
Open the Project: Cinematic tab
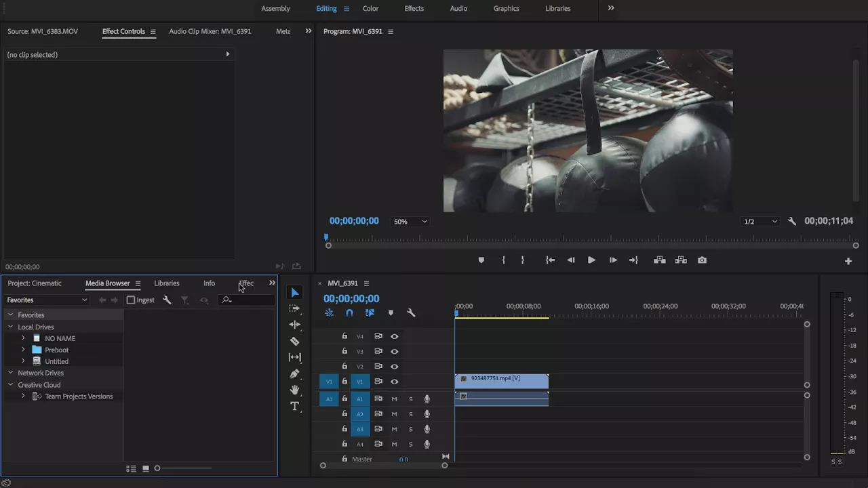tap(35, 283)
